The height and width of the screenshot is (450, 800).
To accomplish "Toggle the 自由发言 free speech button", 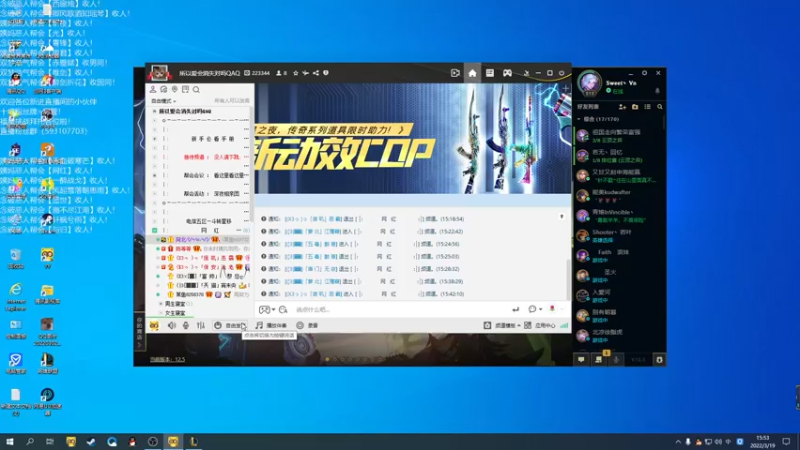I will 229,326.
